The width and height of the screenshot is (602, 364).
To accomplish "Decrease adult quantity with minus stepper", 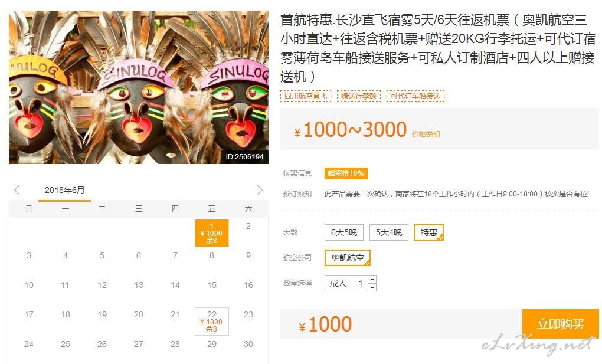I will tap(372, 287).
